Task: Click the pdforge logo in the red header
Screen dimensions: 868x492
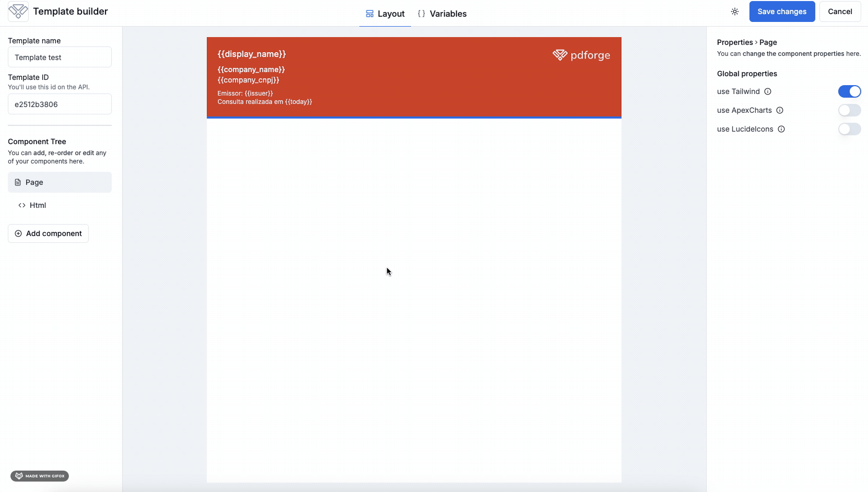Action: 581,55
